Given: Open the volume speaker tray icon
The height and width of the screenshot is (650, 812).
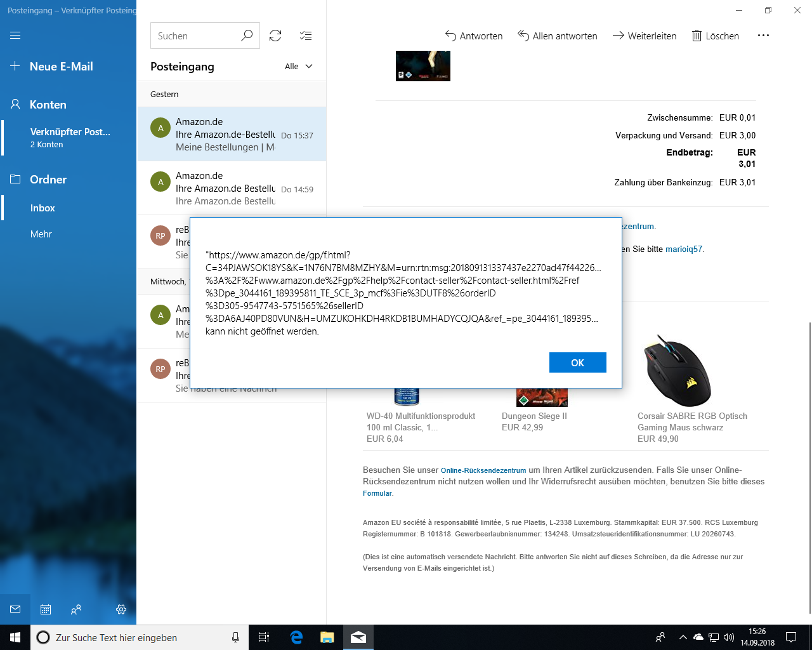Looking at the screenshot, I should (x=728, y=637).
